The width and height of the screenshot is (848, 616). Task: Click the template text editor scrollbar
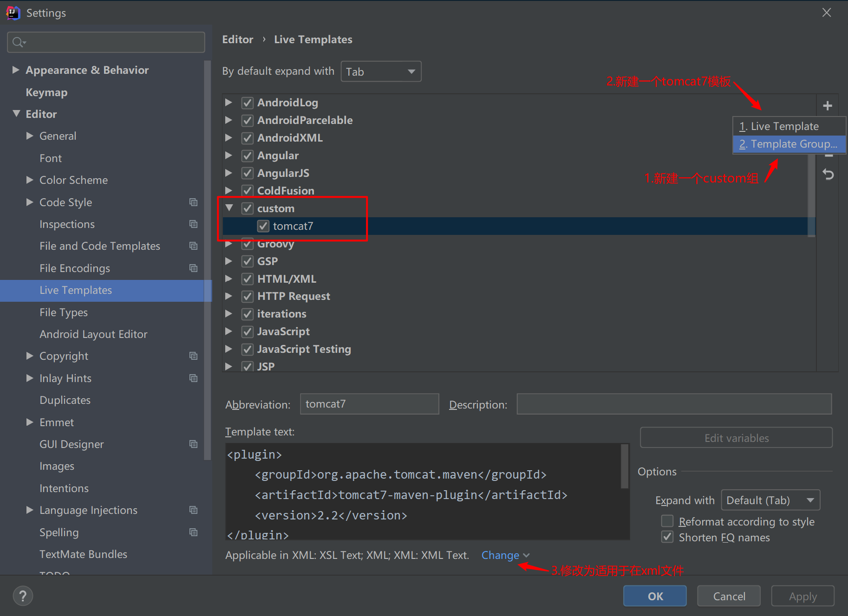625,467
